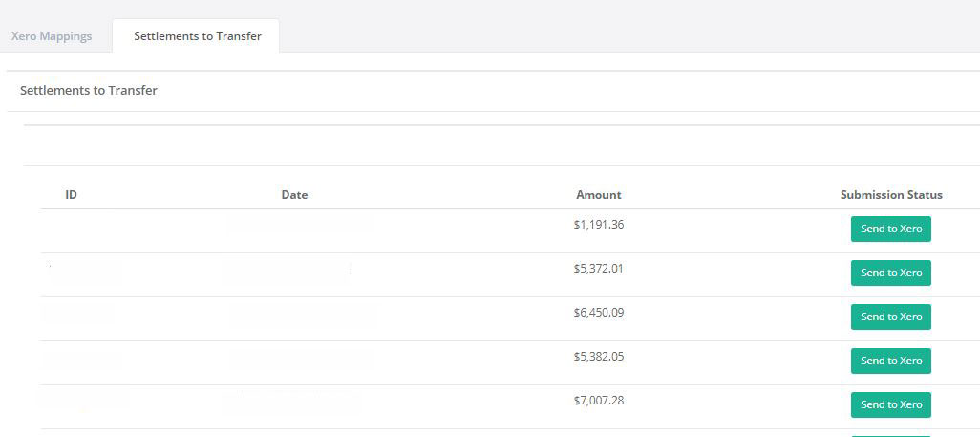Send the $5,382.05 settlement to Xero
This screenshot has width=980, height=437.
[890, 361]
